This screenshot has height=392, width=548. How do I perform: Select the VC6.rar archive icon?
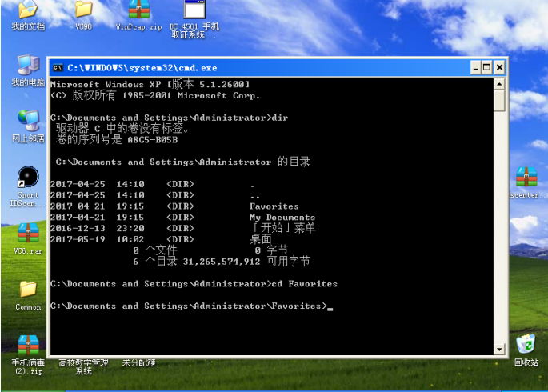pyautogui.click(x=28, y=234)
